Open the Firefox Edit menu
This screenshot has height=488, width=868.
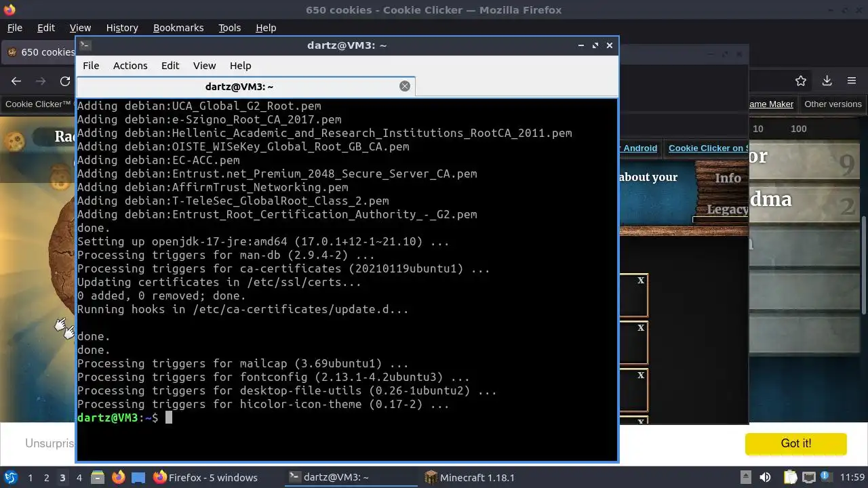point(46,28)
